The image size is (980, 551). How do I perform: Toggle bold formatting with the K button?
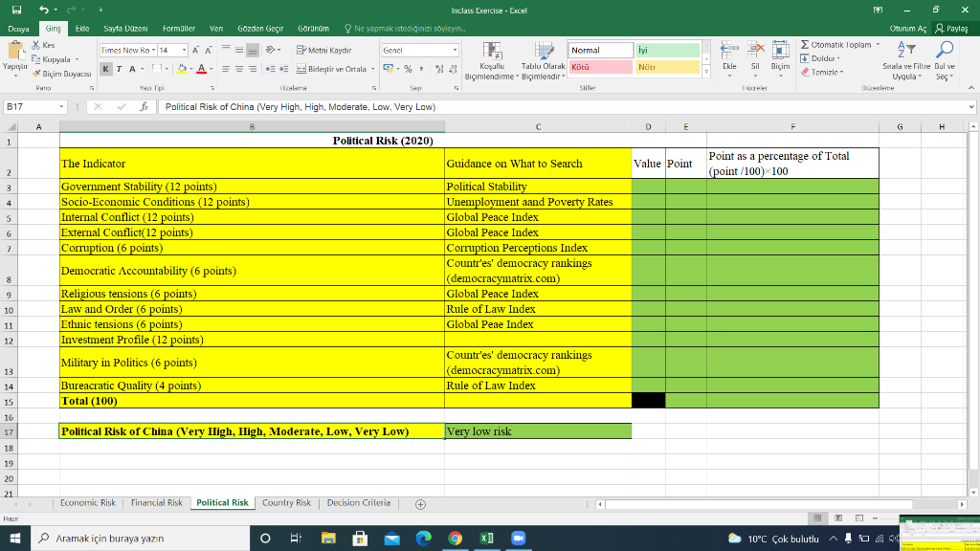tap(105, 69)
